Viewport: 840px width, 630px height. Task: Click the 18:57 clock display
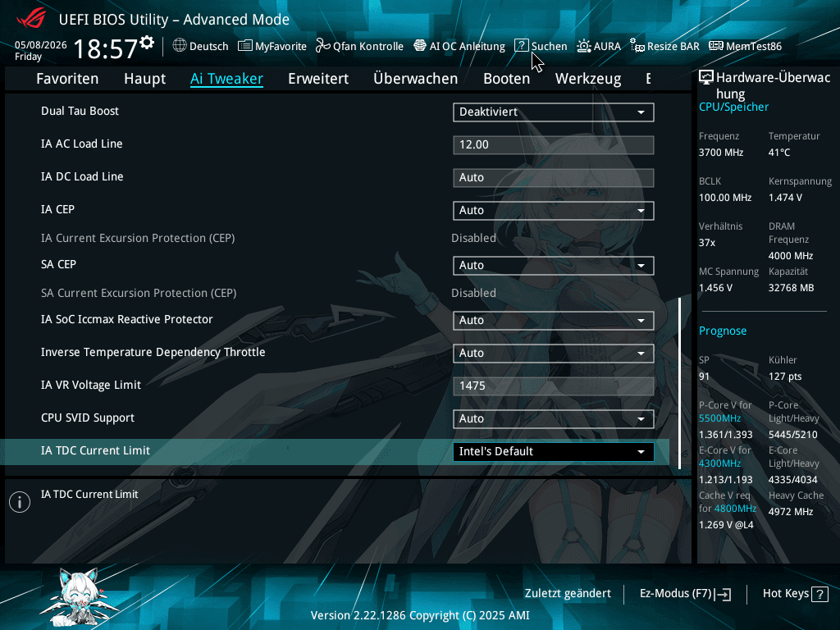pos(106,48)
